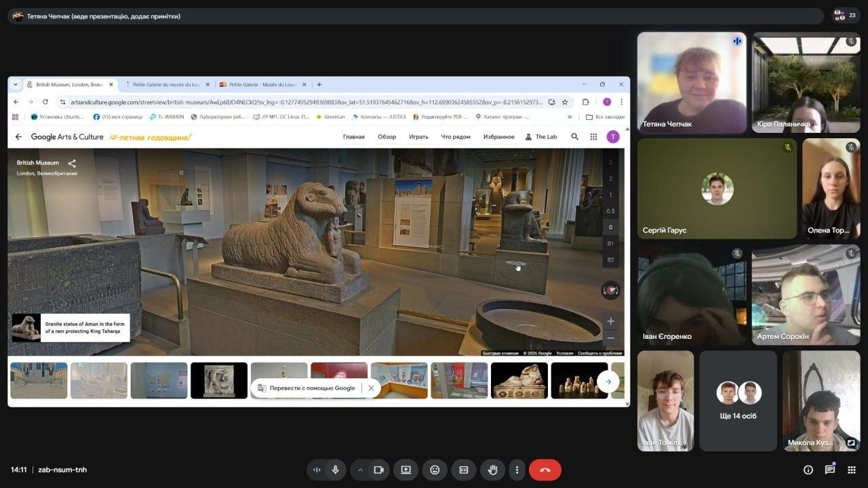Viewport: 868px width, 488px height.
Task: Open GreenLan bookmark
Action: coord(330,117)
